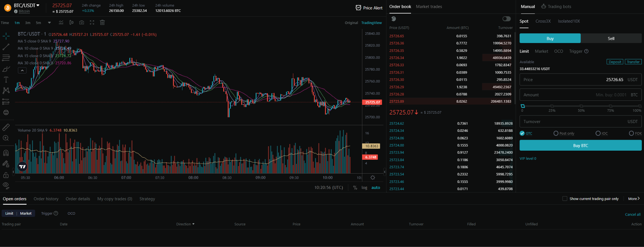
Task: Toggle stay in drawing mode pencil-lock
Action: click(6, 164)
